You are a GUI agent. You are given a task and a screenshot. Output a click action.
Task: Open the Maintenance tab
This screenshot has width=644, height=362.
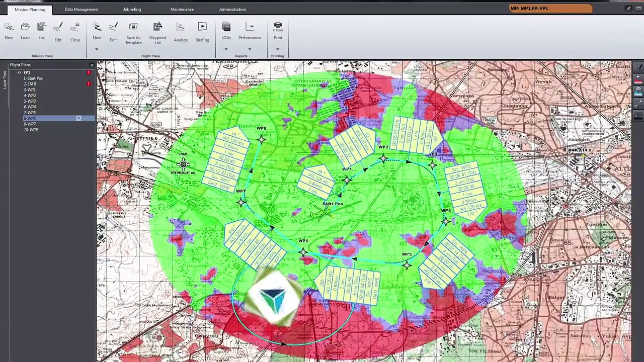[x=182, y=9]
